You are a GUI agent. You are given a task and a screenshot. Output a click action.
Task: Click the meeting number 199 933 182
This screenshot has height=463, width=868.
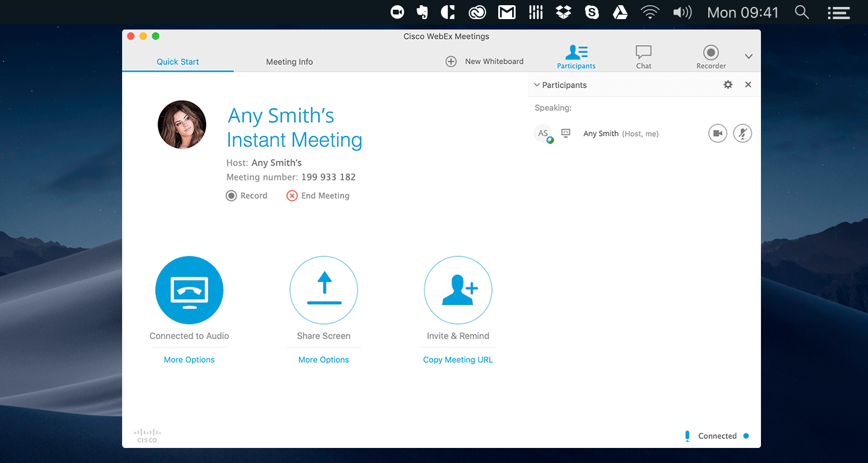tap(328, 177)
